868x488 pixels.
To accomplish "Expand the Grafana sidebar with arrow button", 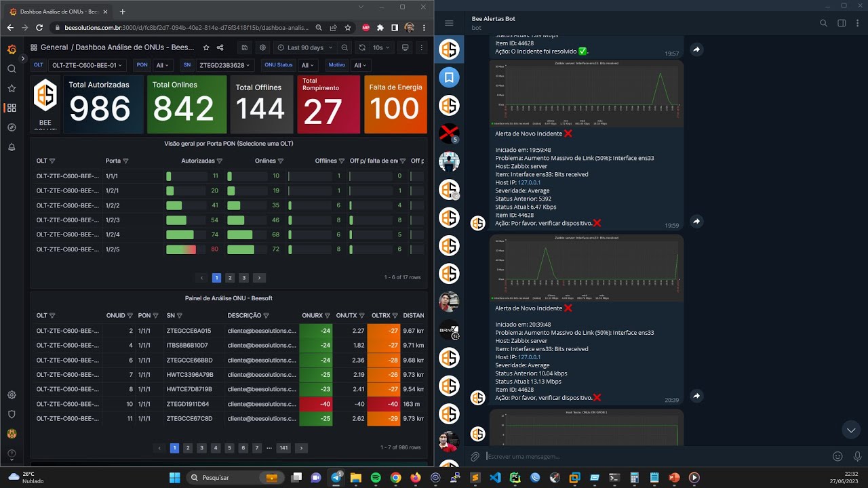I will [x=22, y=59].
